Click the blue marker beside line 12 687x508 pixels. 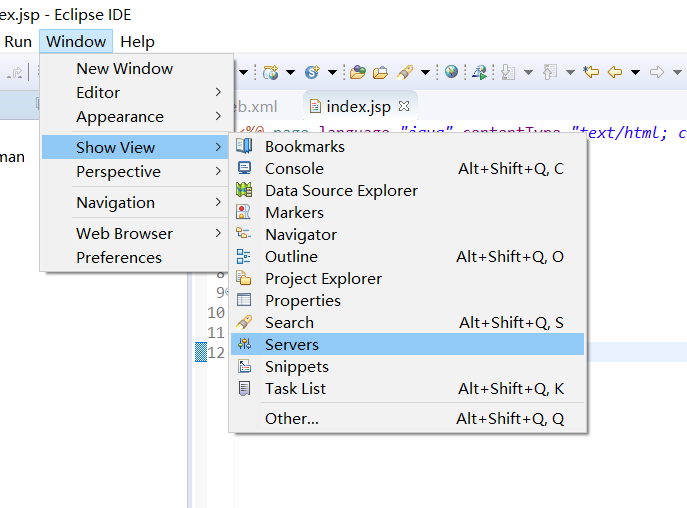[201, 352]
